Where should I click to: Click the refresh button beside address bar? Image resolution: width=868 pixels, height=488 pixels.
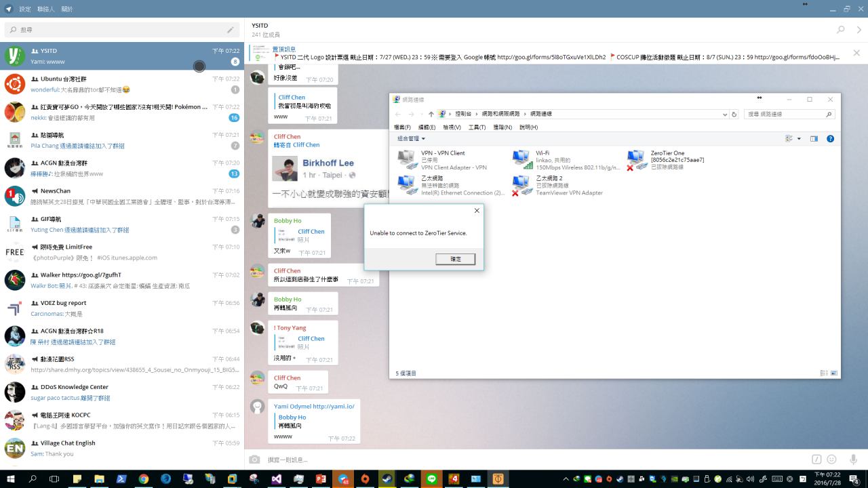[x=734, y=115]
